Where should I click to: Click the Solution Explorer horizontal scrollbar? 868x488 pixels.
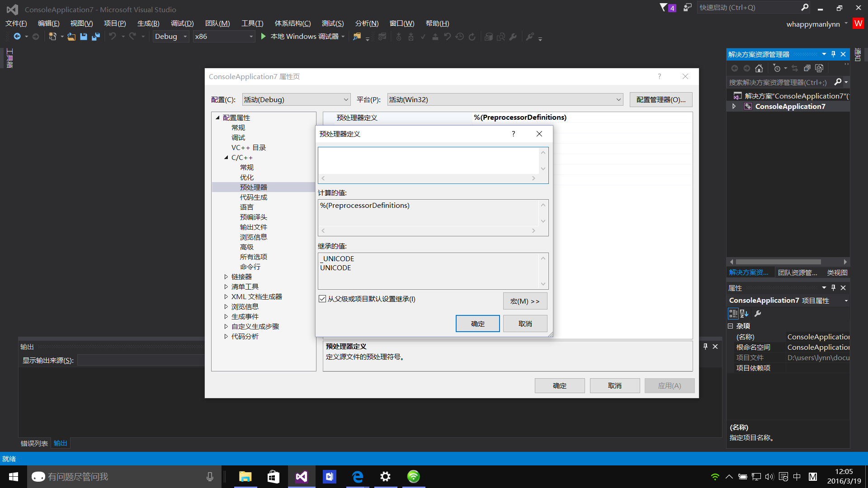click(x=778, y=262)
